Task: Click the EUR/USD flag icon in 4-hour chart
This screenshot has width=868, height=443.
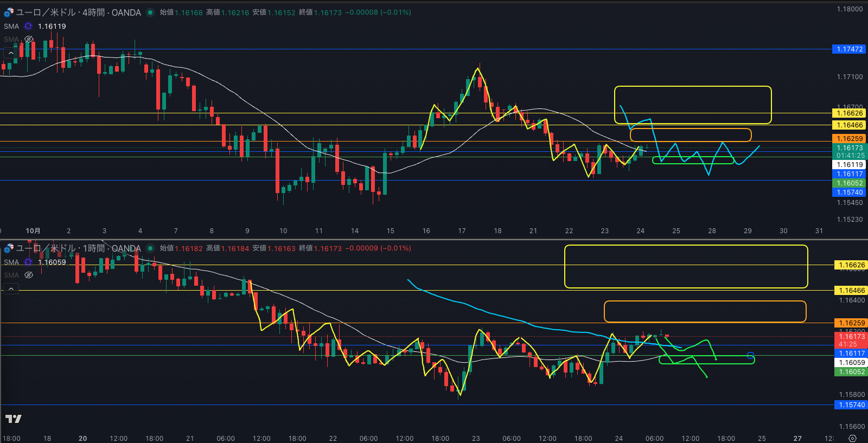Action: (x=9, y=12)
